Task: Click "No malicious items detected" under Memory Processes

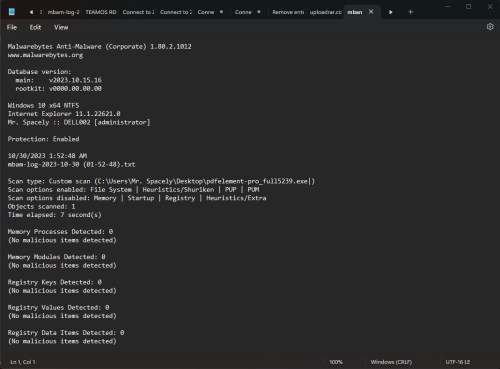Action: pyautogui.click(x=62, y=240)
